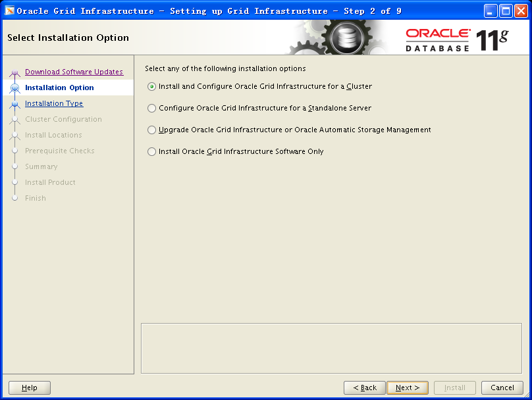Image resolution: width=532 pixels, height=400 pixels.
Task: Go back with the Back button
Action: click(364, 387)
